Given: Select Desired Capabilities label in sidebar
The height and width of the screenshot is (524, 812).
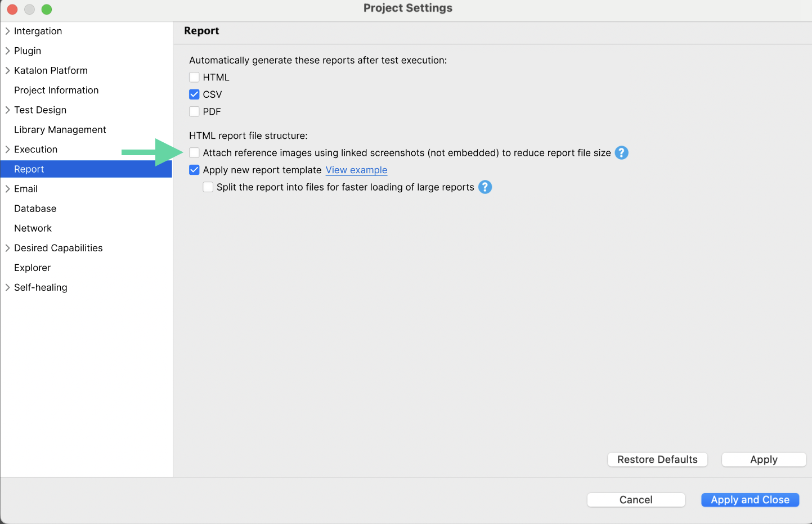Looking at the screenshot, I should [x=59, y=248].
